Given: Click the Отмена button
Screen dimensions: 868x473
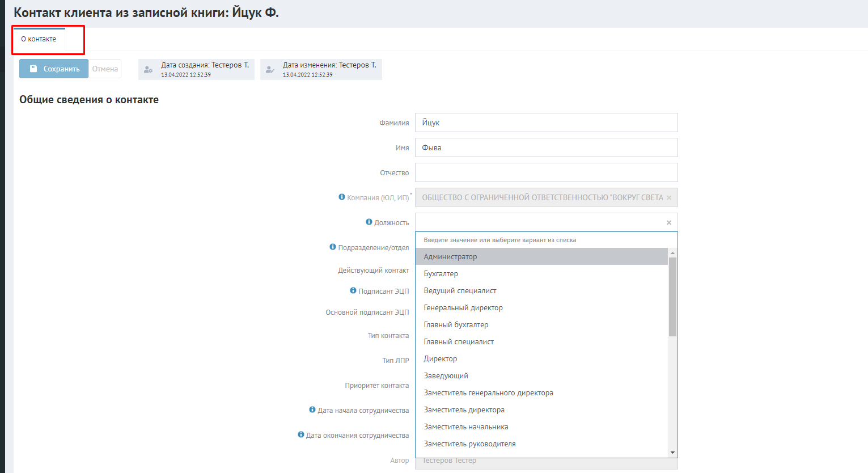Looking at the screenshot, I should pos(105,69).
